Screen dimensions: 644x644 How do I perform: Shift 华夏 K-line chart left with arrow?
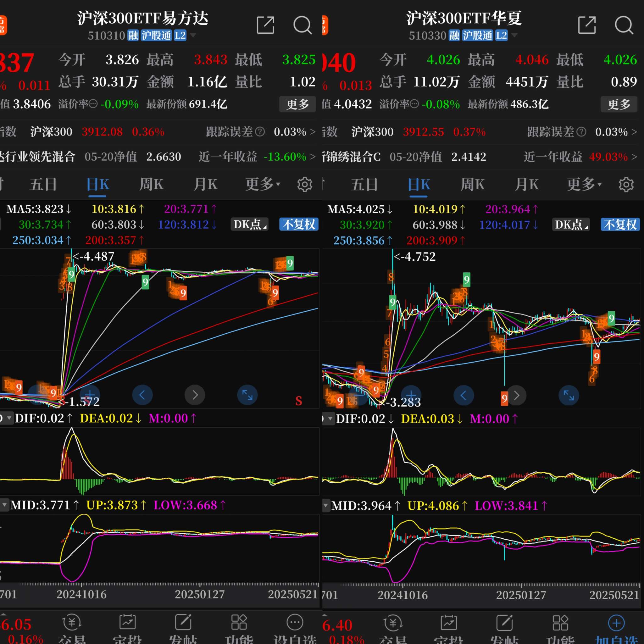click(x=464, y=395)
